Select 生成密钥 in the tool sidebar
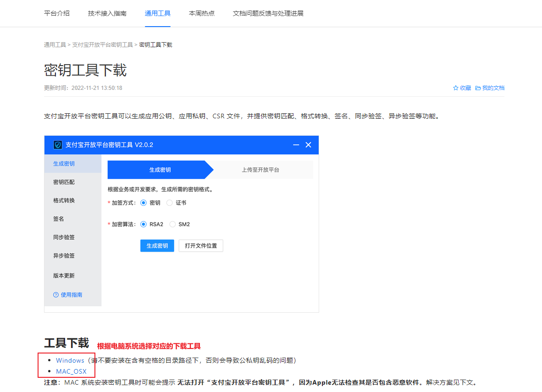 point(73,164)
